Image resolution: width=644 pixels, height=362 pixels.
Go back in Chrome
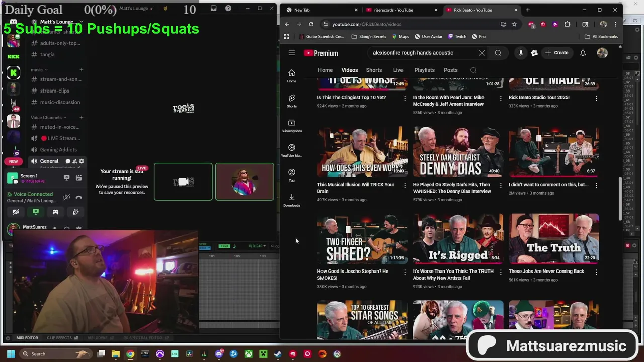point(287,24)
